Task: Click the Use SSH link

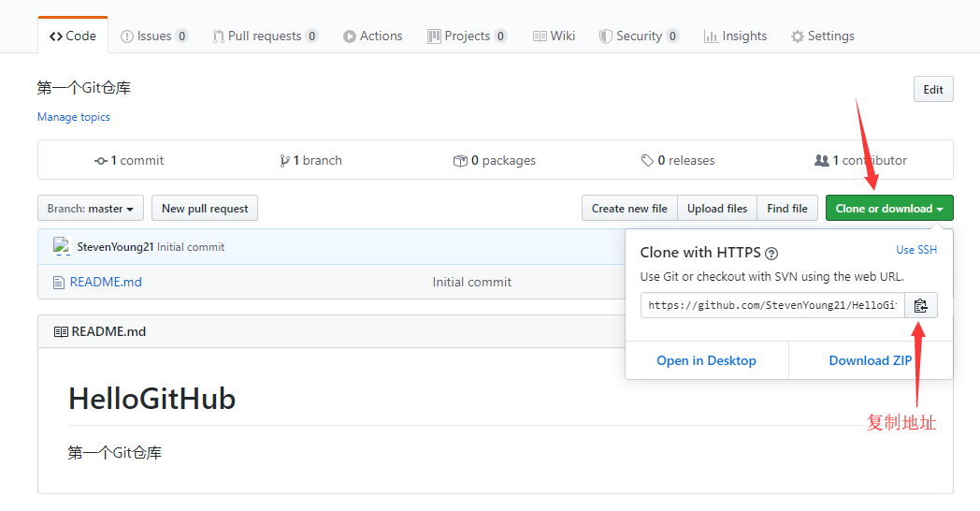Action: click(916, 250)
